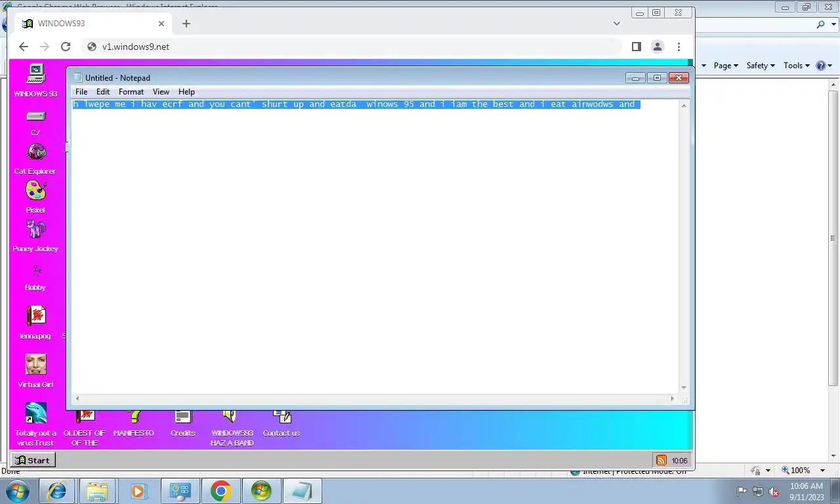The image size is (840, 504).
Task: Open the Chrome profile avatar
Action: point(657,47)
